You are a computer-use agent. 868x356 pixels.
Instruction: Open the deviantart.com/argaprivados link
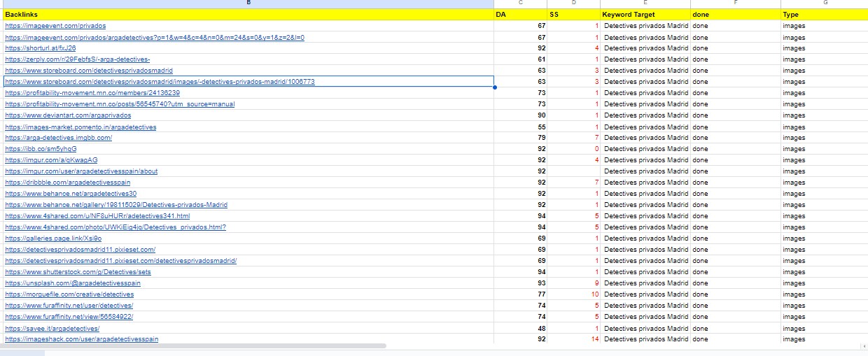[68, 115]
